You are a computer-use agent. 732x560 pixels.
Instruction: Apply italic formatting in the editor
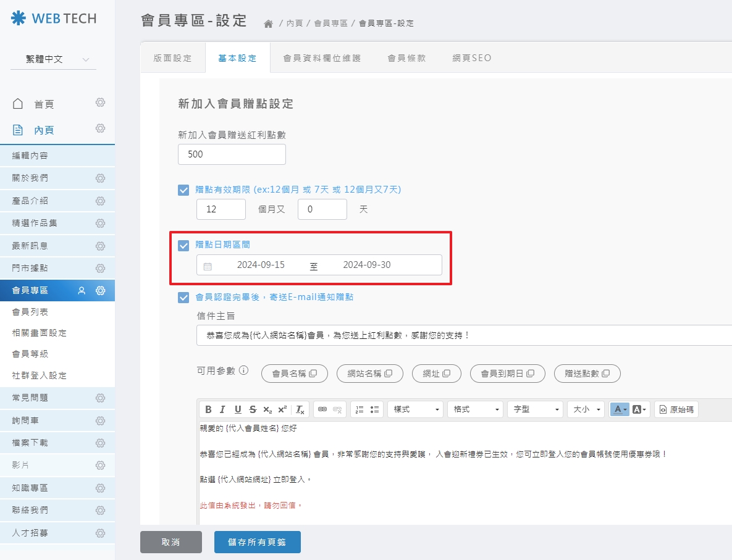[222, 409]
